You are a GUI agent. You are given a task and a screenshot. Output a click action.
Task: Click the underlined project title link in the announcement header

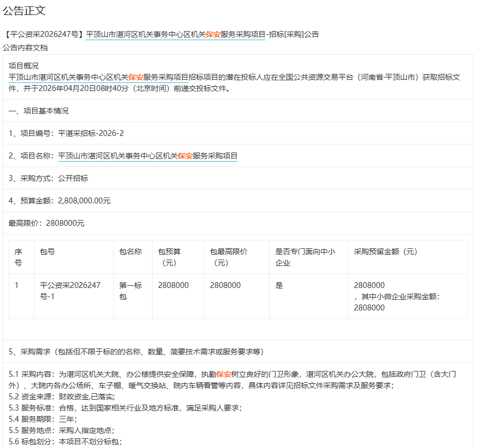pos(175,34)
